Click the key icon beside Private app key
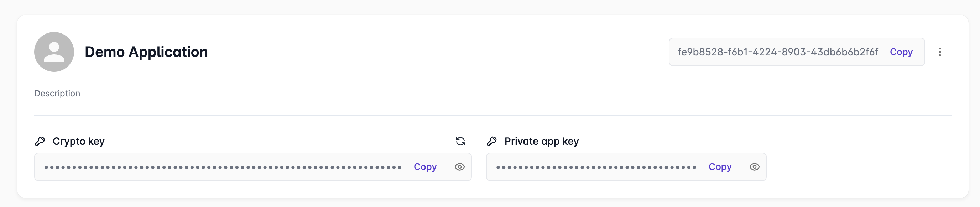 point(491,141)
